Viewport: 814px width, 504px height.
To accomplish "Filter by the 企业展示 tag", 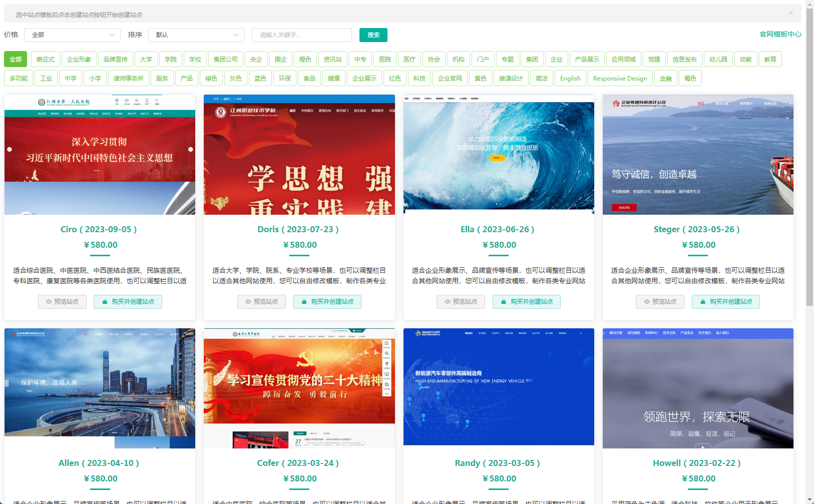I will point(364,78).
